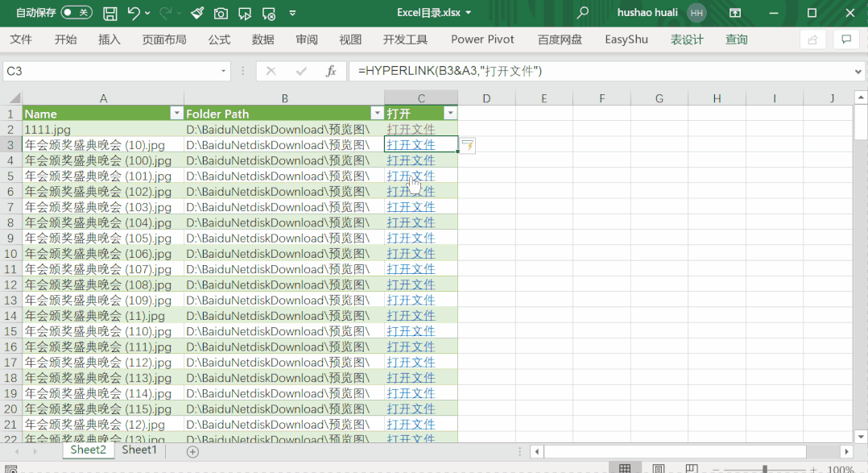Screen dimensions: 868x473
Task: Click the Search magnifier icon
Action: (582, 12)
